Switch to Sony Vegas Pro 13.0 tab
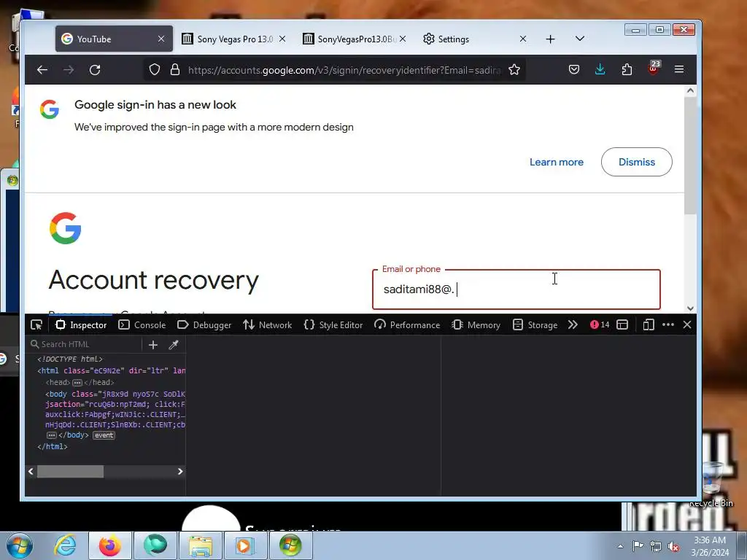 coord(234,39)
